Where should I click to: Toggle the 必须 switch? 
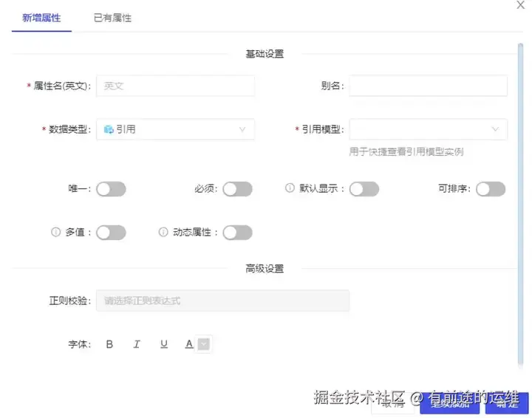coord(237,189)
